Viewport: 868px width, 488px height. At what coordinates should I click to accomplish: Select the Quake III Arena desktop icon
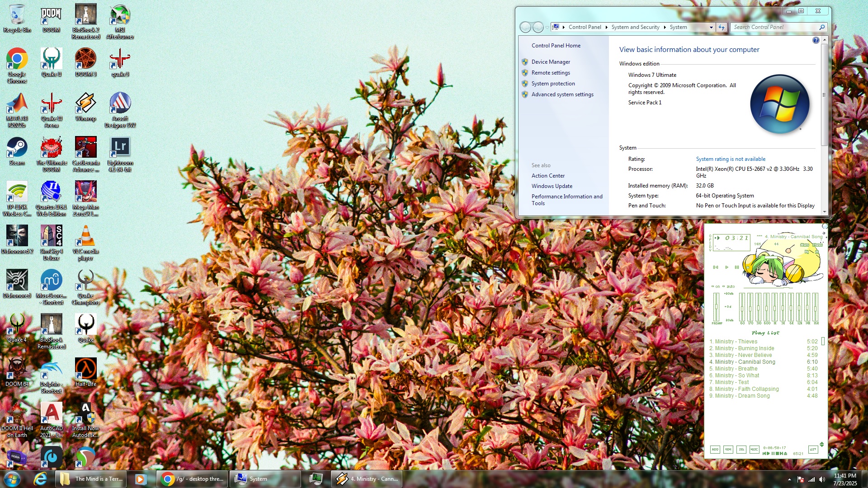(x=51, y=110)
